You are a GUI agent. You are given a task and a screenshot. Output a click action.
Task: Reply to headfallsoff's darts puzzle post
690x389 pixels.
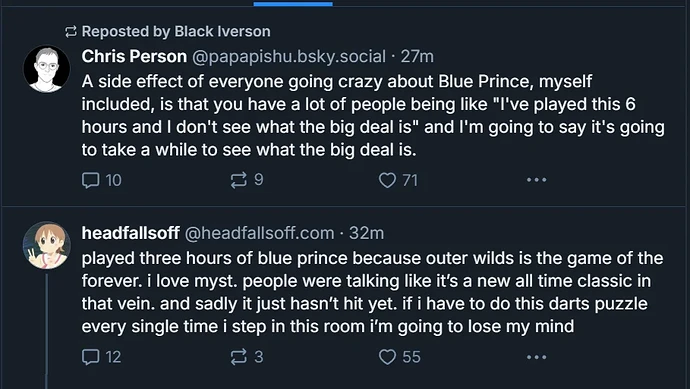(x=102, y=357)
